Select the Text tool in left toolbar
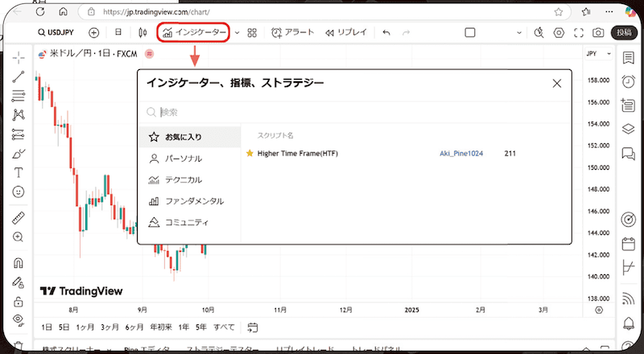The image size is (644, 354). (19, 173)
